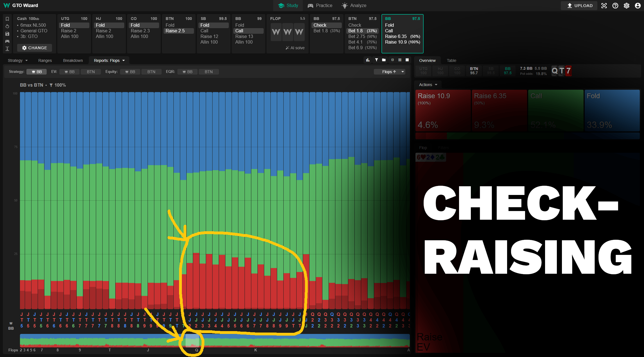Select flop BB Bet 1.8 (33%) action
The height and width of the screenshot is (357, 644).
[327, 31]
